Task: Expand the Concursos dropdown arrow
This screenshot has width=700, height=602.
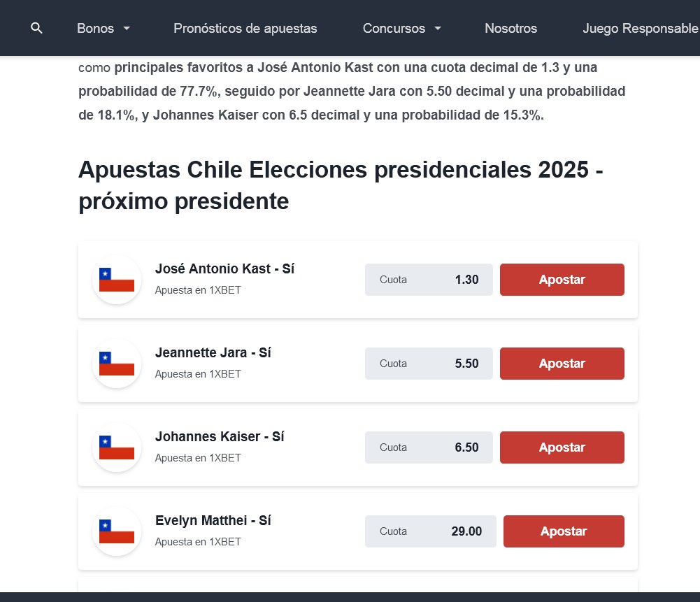Action: pos(438,29)
